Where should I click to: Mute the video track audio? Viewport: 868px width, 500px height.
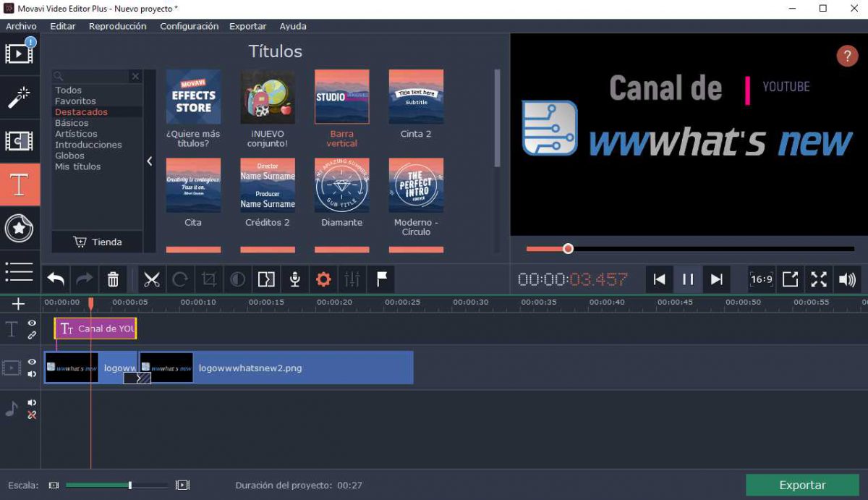pos(32,374)
